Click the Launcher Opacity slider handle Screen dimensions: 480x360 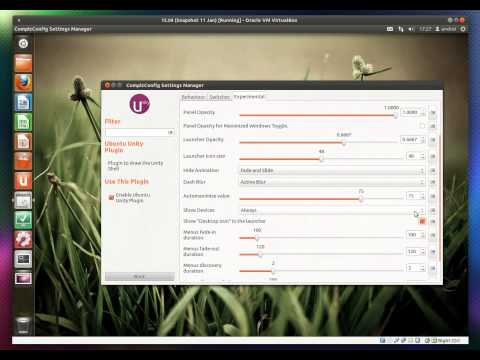pos(344,143)
